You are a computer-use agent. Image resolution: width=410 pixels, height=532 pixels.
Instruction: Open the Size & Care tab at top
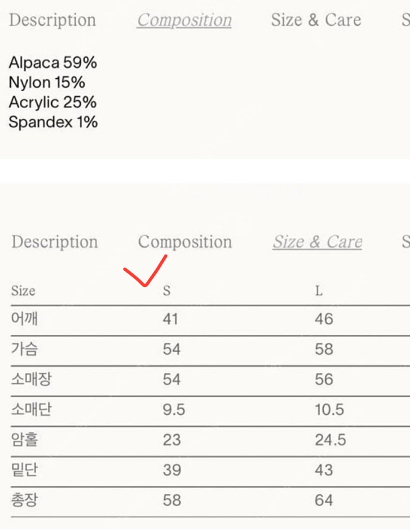[x=316, y=20]
